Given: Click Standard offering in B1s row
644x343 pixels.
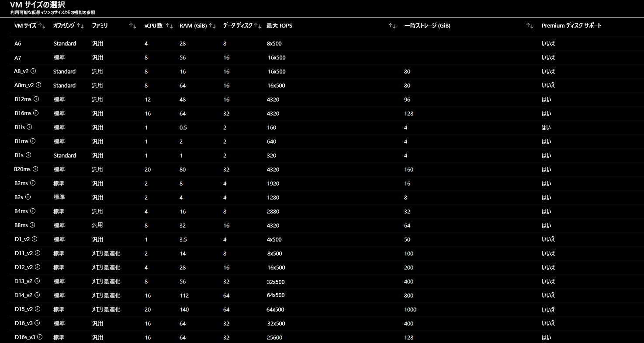Looking at the screenshot, I should click(x=65, y=155).
